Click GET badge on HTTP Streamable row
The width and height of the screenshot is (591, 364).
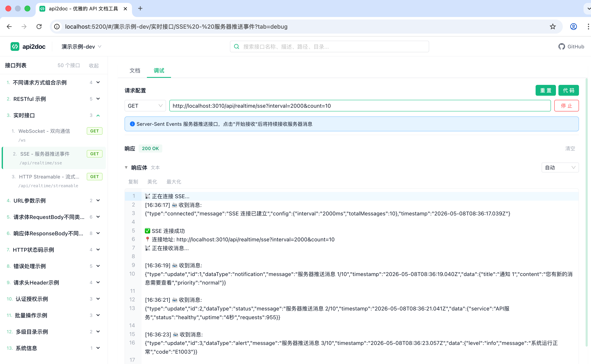tap(95, 177)
